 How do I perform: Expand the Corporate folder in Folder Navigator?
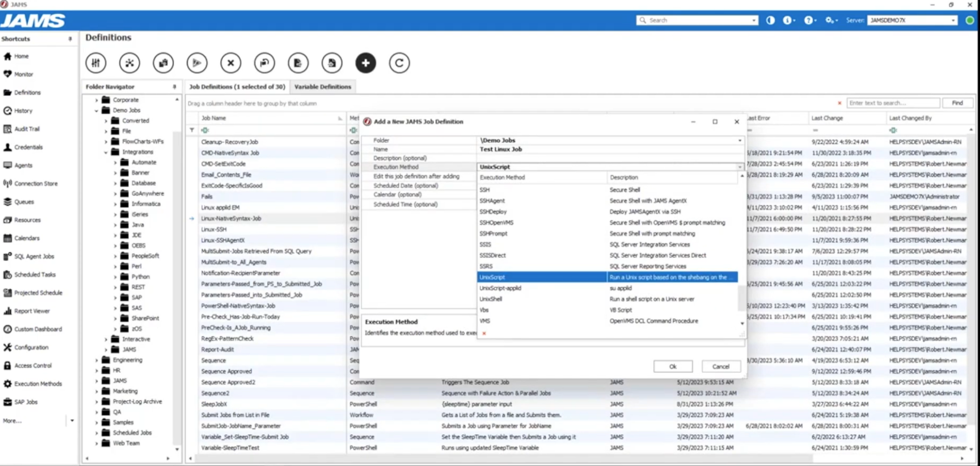coord(97,100)
